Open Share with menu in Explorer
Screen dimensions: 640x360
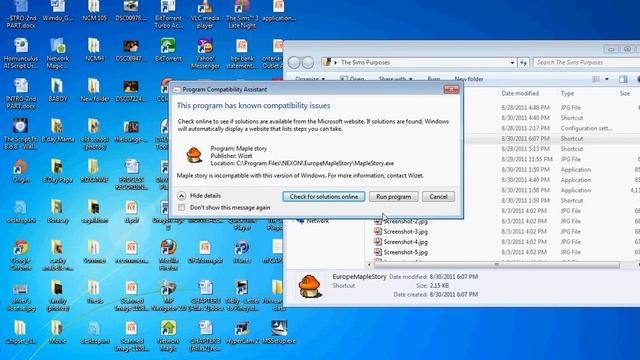395,79
